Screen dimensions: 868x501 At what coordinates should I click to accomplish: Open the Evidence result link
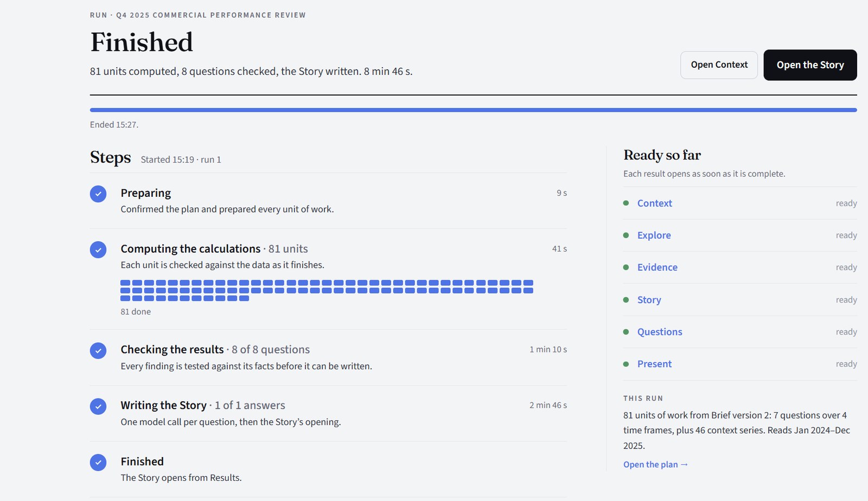tap(657, 267)
